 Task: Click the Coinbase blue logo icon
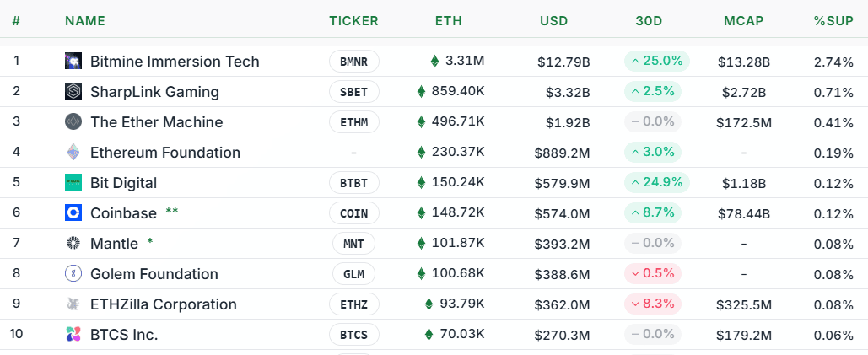[x=73, y=213]
